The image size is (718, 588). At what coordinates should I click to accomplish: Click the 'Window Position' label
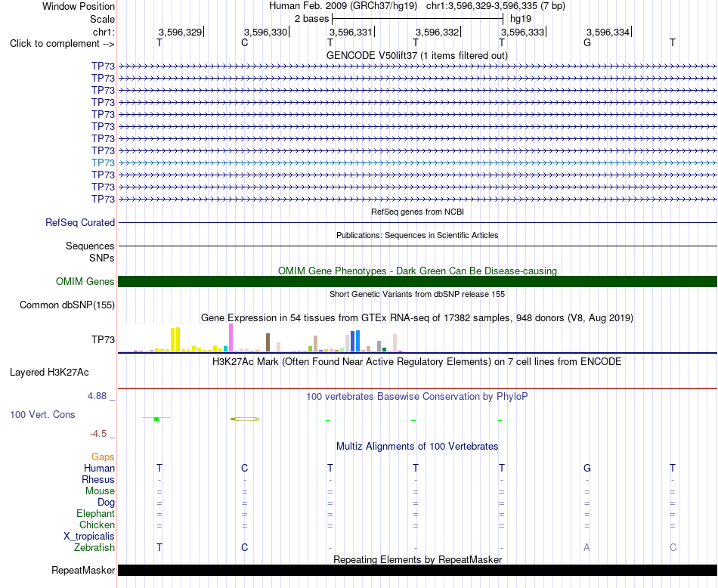click(79, 6)
